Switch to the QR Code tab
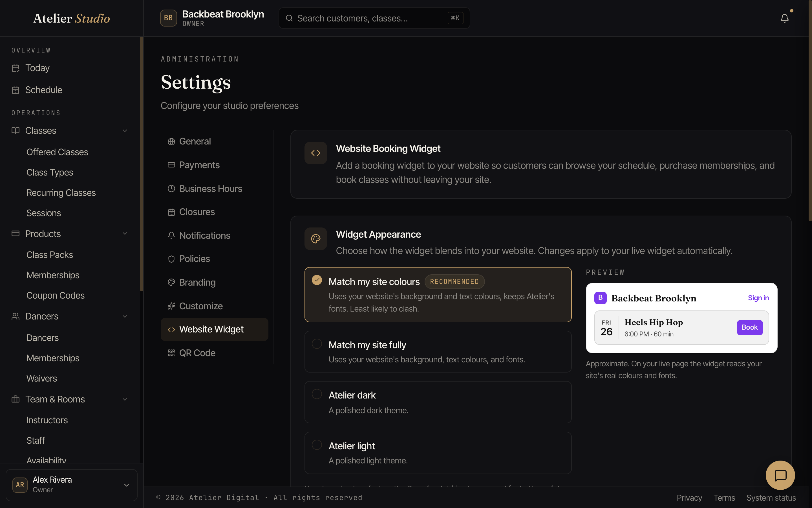This screenshot has width=812, height=508. [x=214, y=353]
